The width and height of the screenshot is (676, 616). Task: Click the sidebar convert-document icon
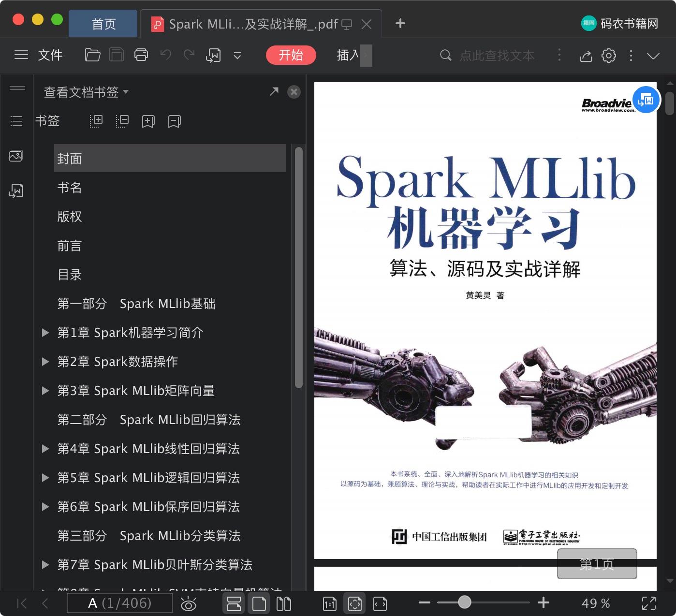click(x=16, y=191)
